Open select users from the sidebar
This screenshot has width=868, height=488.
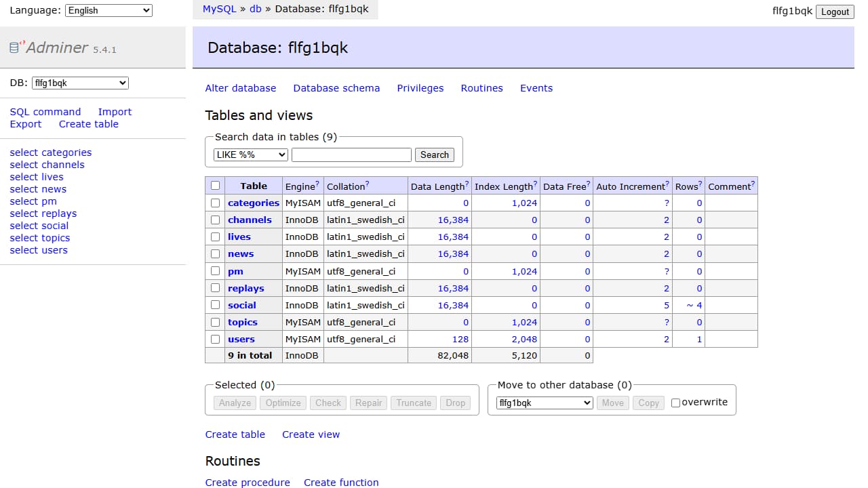[x=38, y=249]
